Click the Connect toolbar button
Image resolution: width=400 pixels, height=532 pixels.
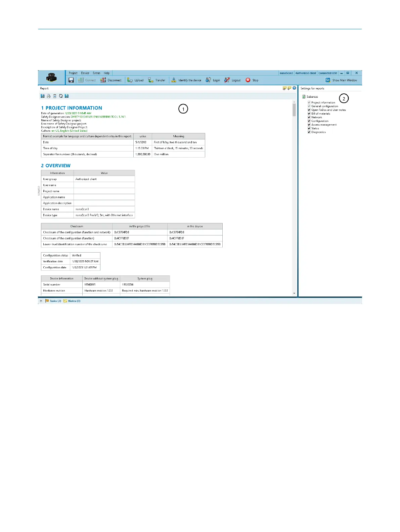click(x=87, y=80)
